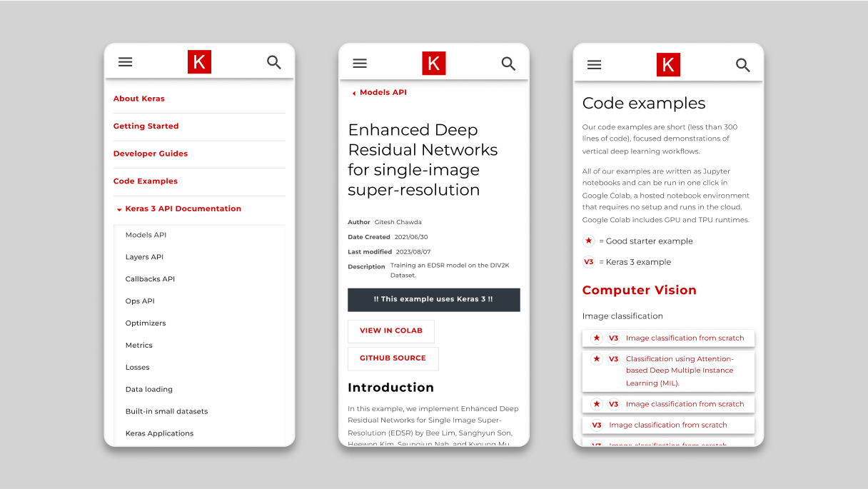
Task: Select Data loading in sidebar list
Action: 149,390
